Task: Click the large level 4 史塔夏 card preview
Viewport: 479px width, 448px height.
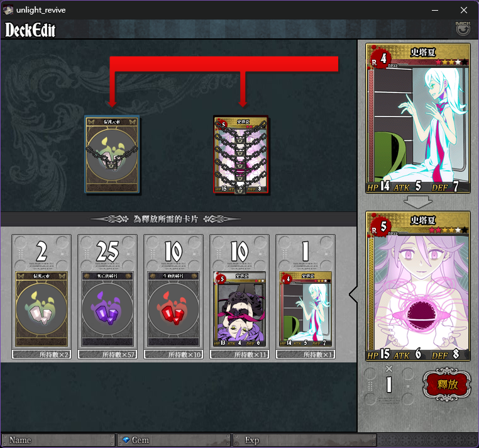Action: [418, 118]
